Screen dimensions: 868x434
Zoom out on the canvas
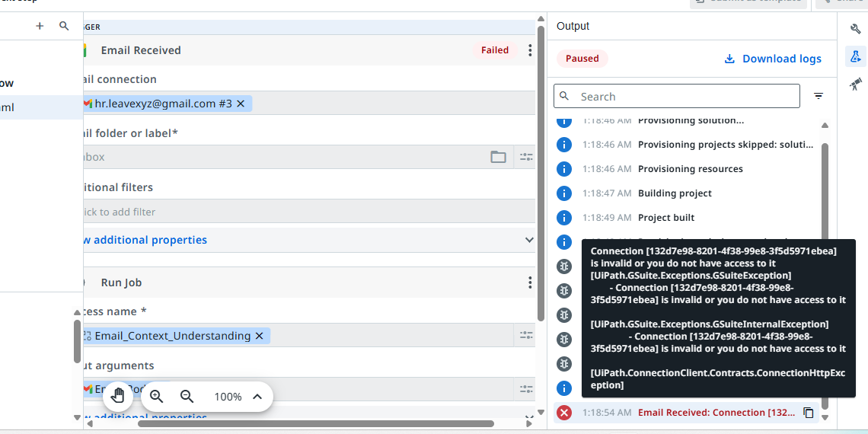pyautogui.click(x=187, y=397)
